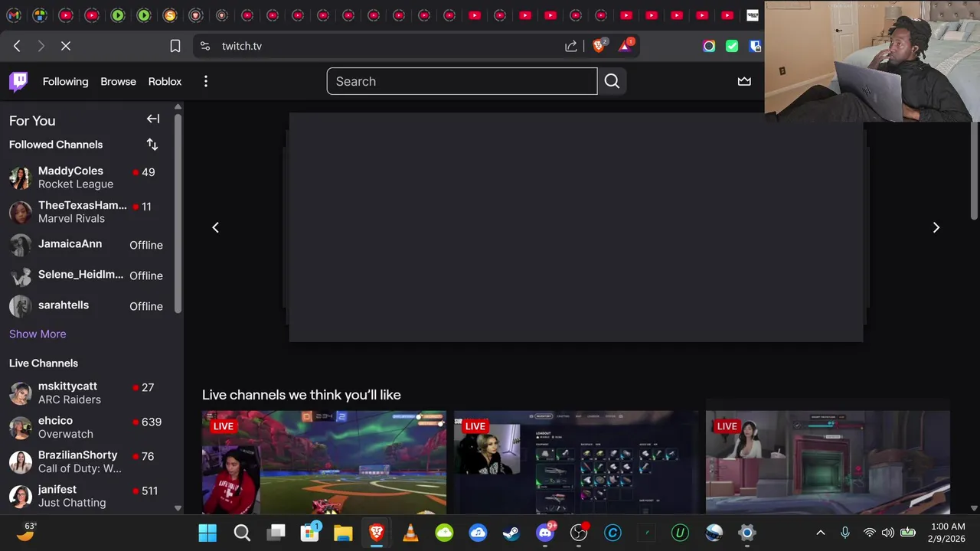980x551 pixels.
Task: Open BrazilianShorty channel row
Action: click(x=87, y=461)
